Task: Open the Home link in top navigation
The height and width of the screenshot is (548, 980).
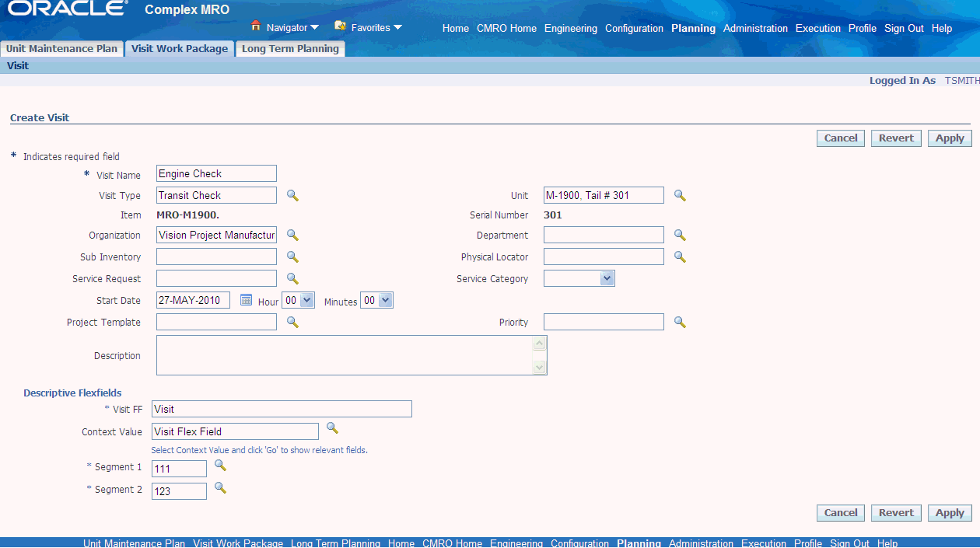Action: (456, 28)
